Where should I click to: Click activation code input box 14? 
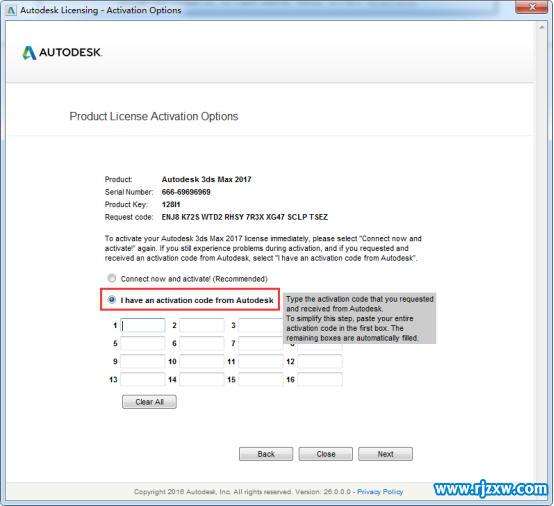click(x=202, y=380)
